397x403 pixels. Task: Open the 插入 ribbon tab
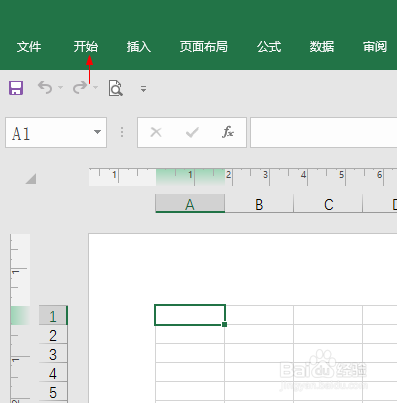click(x=139, y=47)
